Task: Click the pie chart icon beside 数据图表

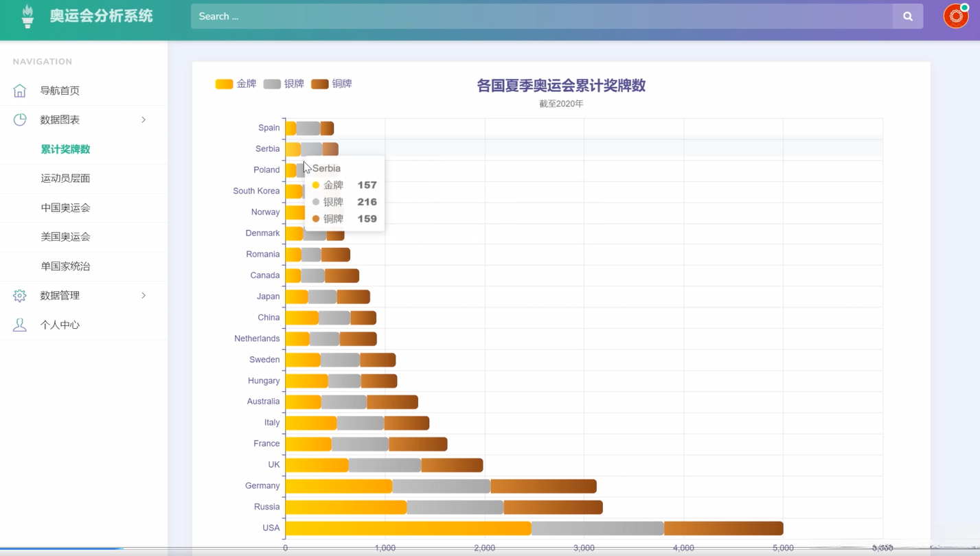Action: click(x=19, y=119)
